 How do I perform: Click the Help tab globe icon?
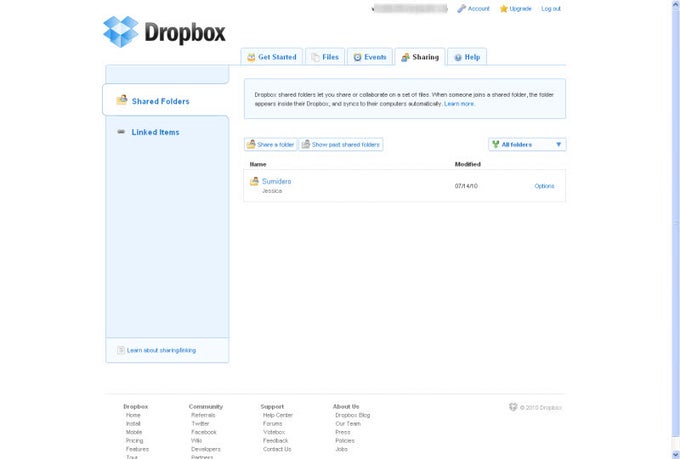point(458,57)
